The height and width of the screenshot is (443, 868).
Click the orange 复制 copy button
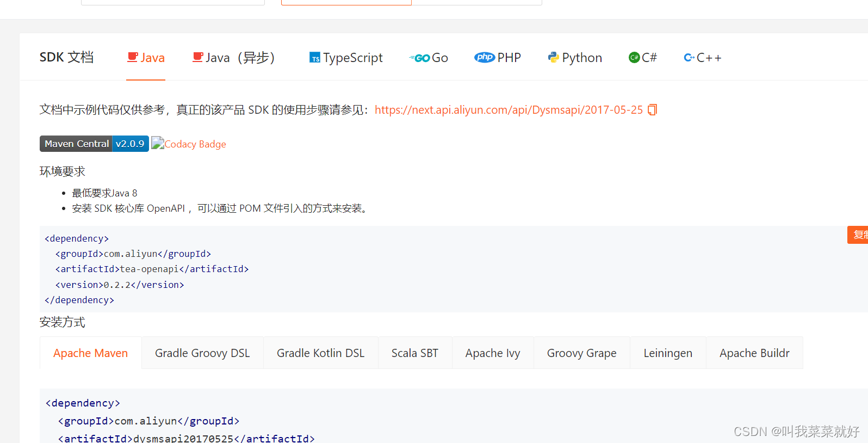(x=858, y=235)
